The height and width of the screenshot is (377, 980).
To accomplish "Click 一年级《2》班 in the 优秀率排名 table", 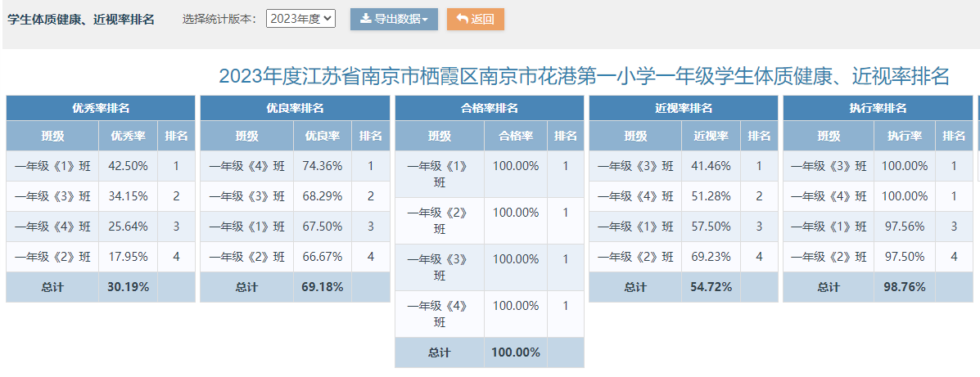I will click(x=52, y=257).
